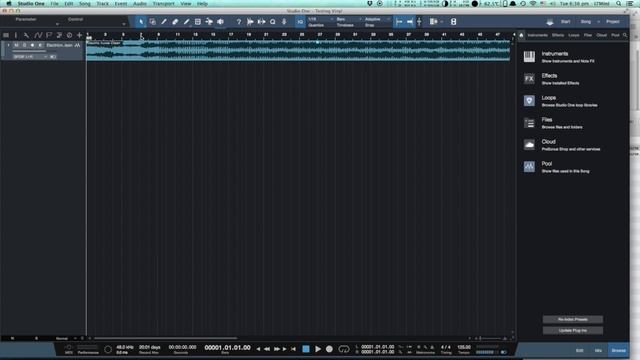Open the track input source dropdown

pyautogui.click(x=31, y=57)
